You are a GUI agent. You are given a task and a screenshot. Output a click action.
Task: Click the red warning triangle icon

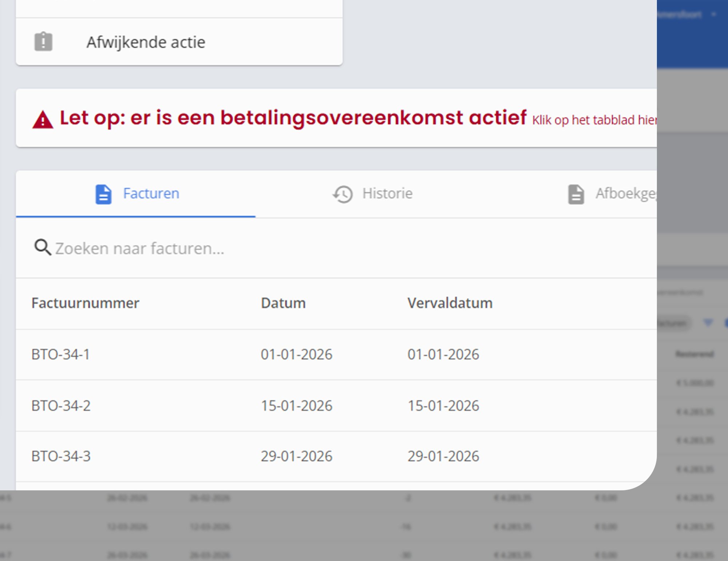[43, 120]
